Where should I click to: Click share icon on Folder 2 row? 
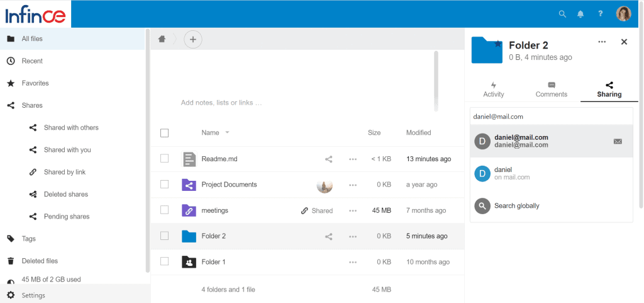[x=328, y=236]
